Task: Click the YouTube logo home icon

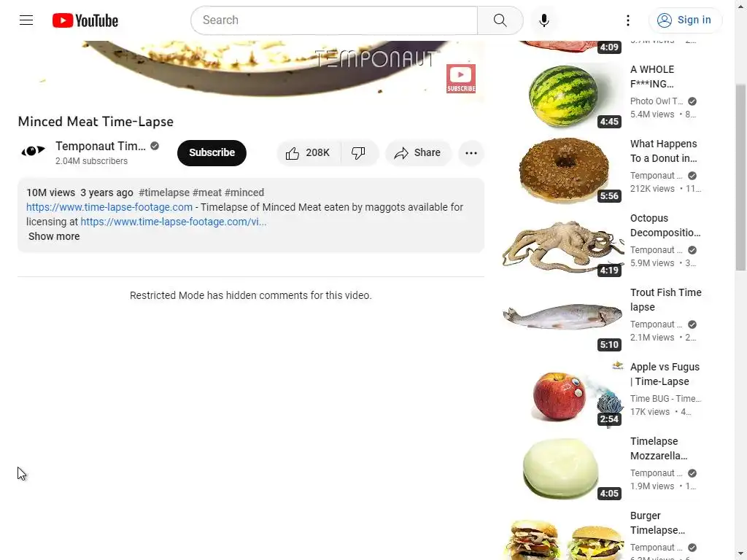Action: [x=85, y=20]
